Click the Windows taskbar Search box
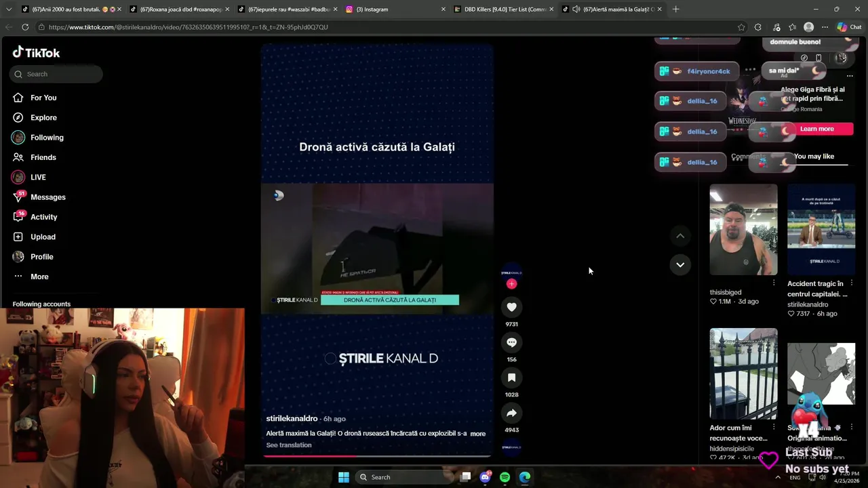Image resolution: width=868 pixels, height=488 pixels. (403, 477)
